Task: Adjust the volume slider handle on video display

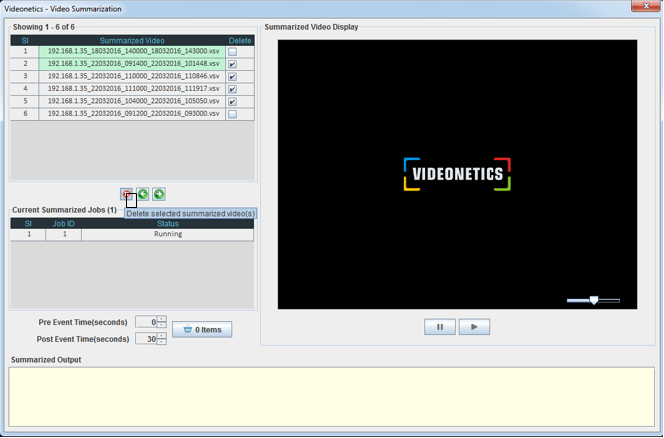Action: coord(594,300)
